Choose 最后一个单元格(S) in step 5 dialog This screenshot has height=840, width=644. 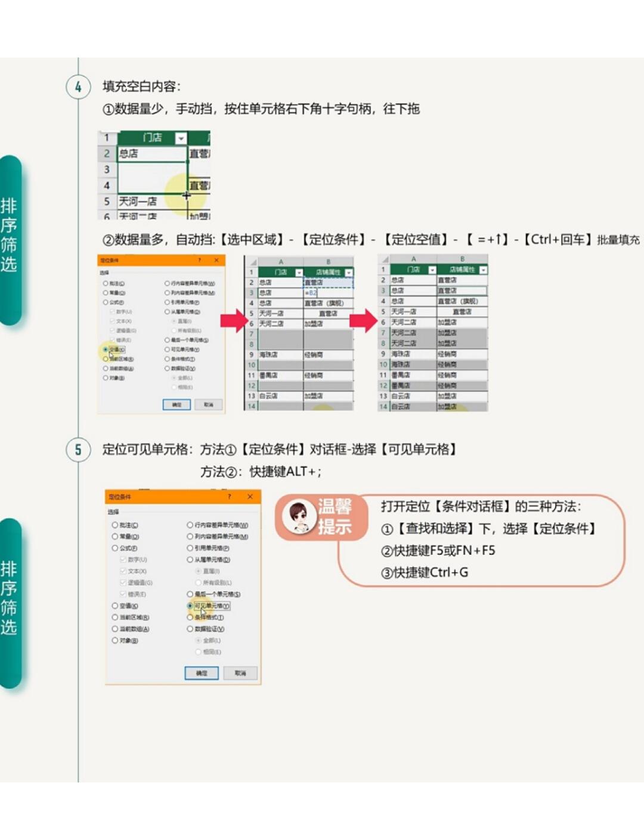(190, 594)
